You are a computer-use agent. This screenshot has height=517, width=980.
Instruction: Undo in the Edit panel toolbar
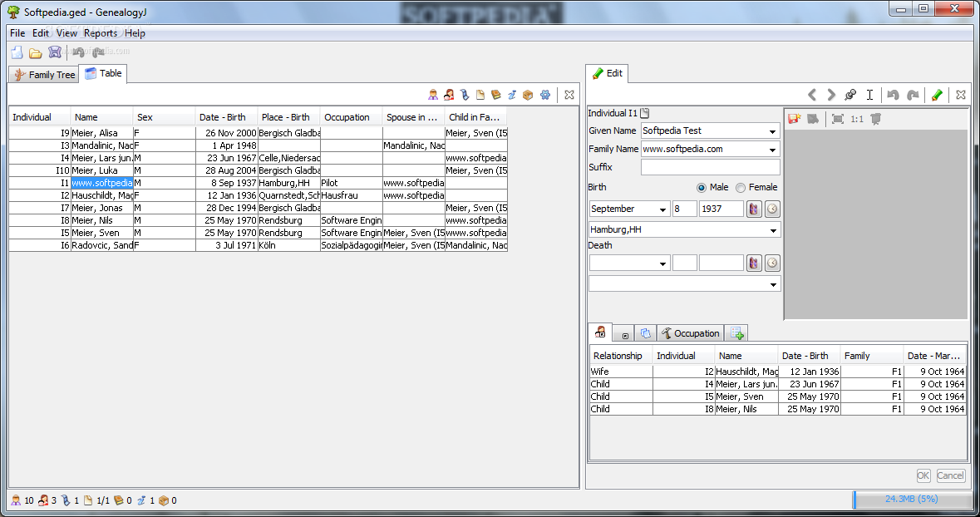pyautogui.click(x=893, y=95)
